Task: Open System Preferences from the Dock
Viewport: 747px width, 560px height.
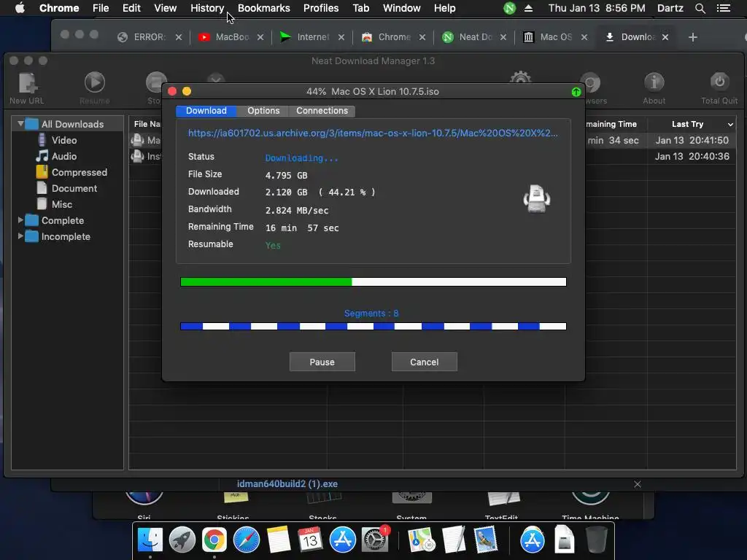Action: point(375,540)
